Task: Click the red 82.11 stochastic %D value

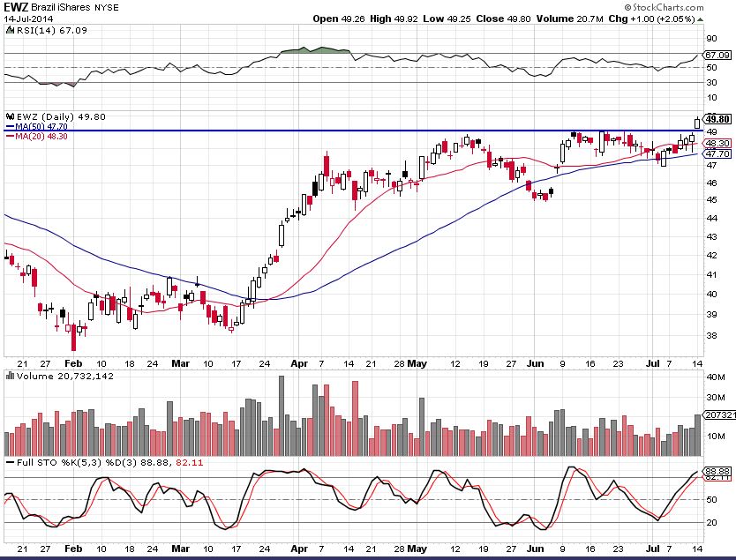Action: 189,463
